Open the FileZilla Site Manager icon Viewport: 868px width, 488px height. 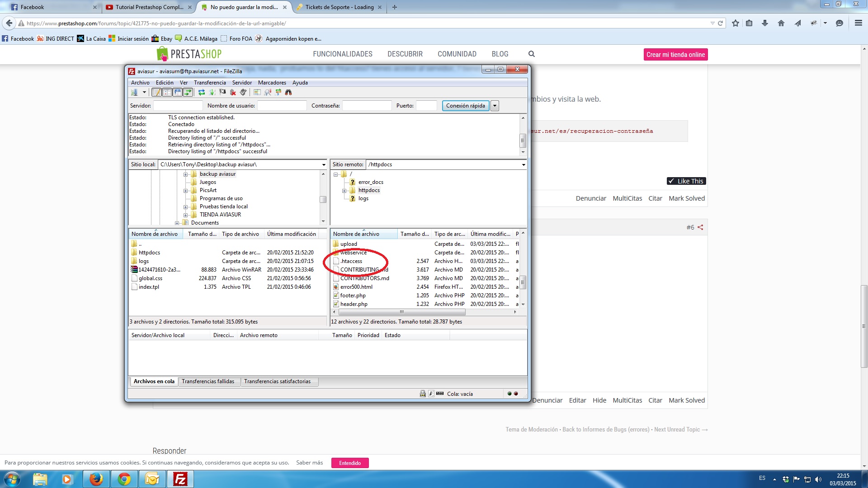(x=134, y=92)
